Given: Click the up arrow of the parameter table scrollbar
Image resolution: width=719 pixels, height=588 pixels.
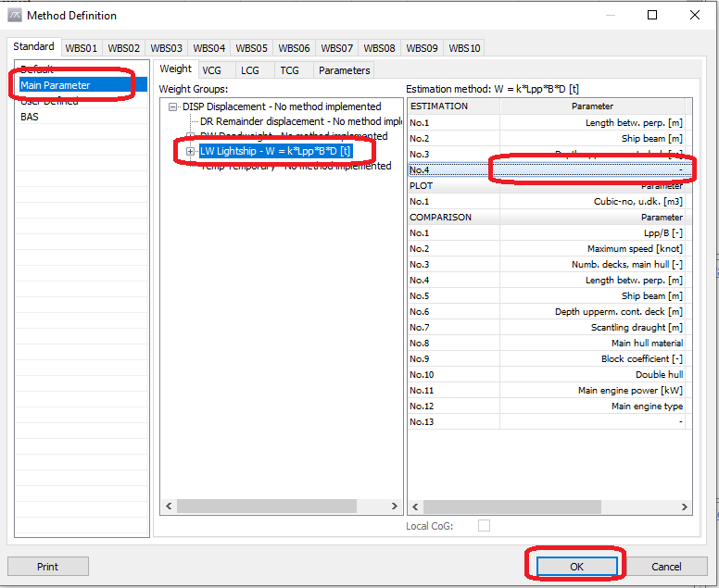Looking at the screenshot, I should 687,106.
